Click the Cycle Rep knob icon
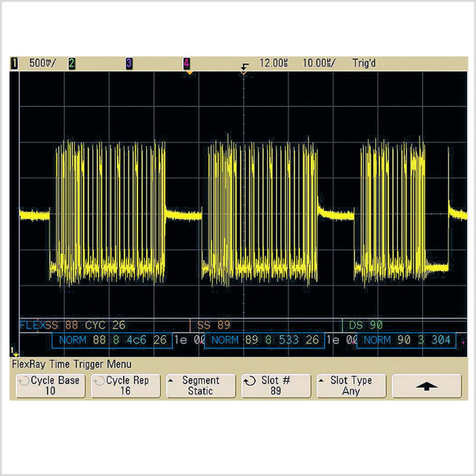The height and width of the screenshot is (476, 476). (x=99, y=381)
